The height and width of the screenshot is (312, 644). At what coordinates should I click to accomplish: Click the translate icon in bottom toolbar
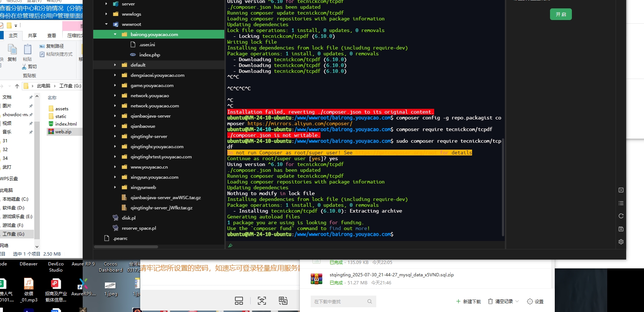click(283, 301)
